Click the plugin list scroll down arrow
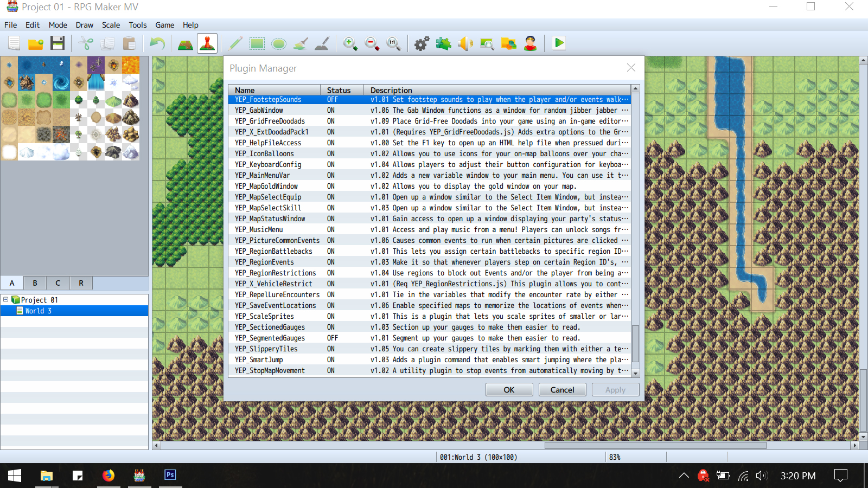Screen dimensions: 868x488 click(x=635, y=373)
